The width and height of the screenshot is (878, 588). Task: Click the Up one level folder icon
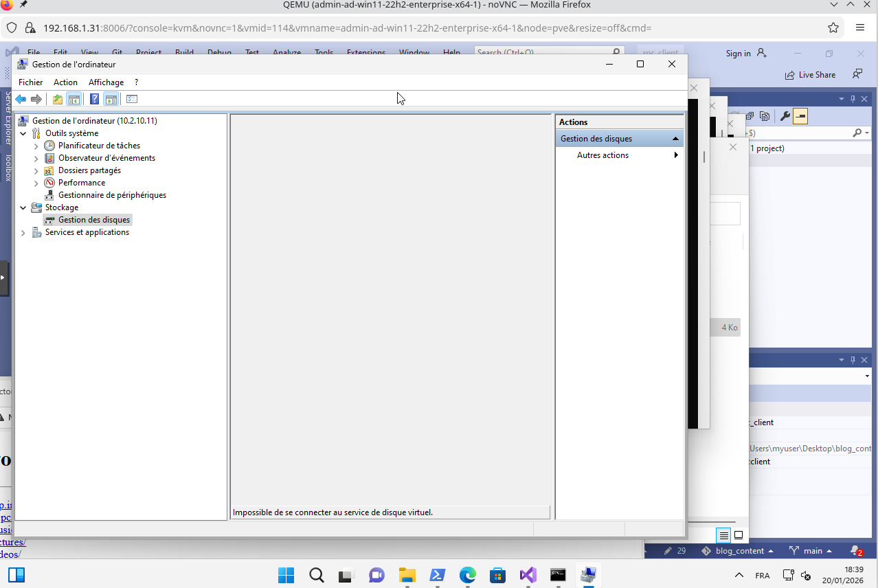click(x=58, y=100)
